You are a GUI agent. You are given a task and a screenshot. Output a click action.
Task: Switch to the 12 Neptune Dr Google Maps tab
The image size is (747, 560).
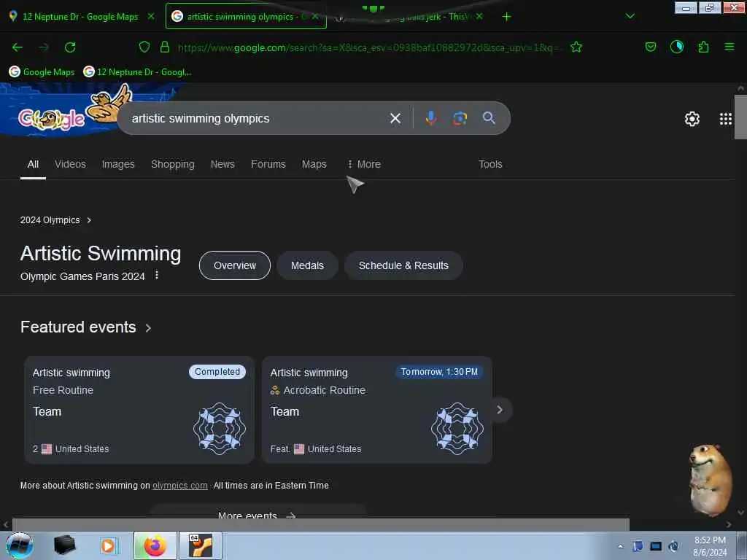tap(80, 17)
